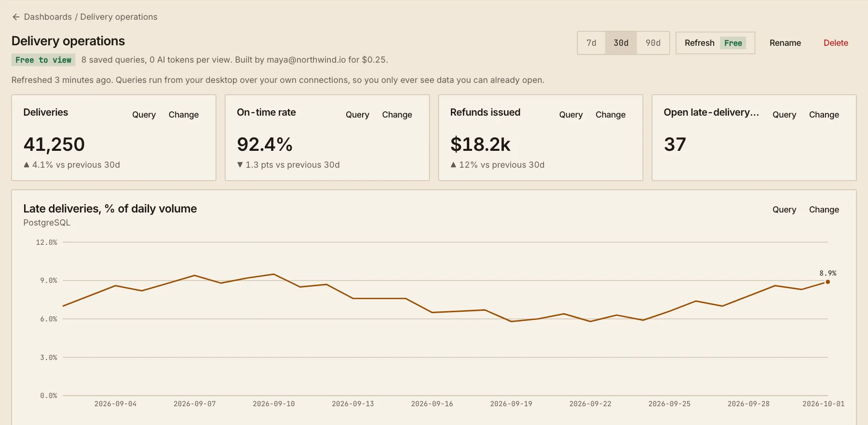Click the Rename button
The image size is (868, 425).
click(785, 43)
